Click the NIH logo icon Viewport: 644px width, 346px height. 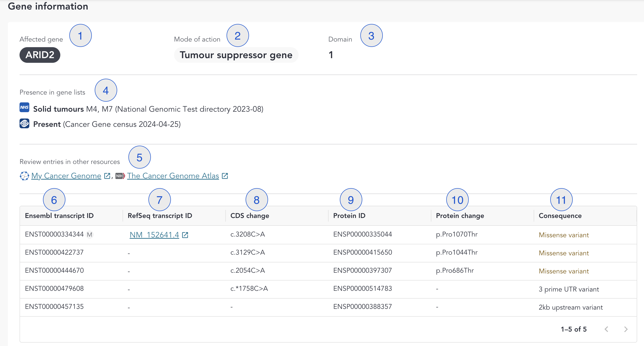click(120, 176)
